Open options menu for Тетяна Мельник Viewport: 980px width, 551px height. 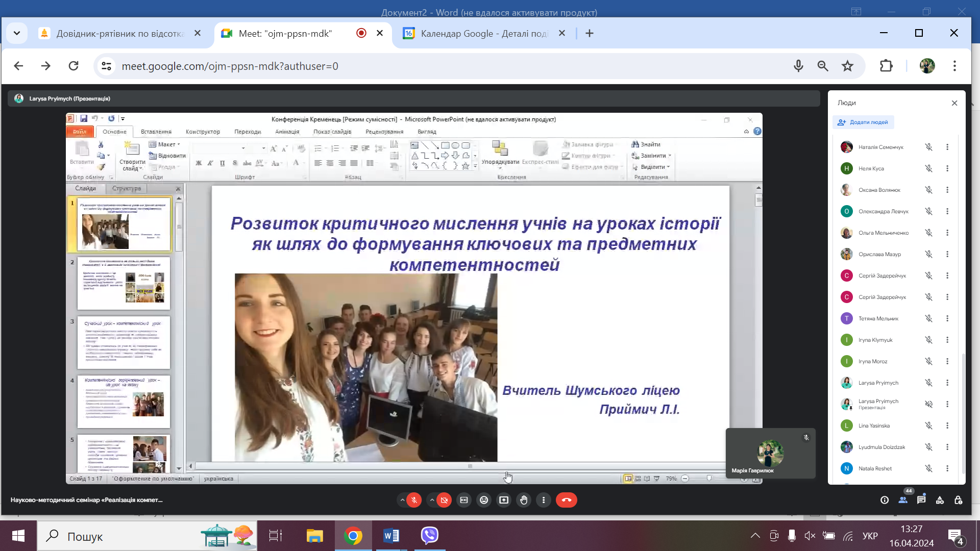pos(947,318)
